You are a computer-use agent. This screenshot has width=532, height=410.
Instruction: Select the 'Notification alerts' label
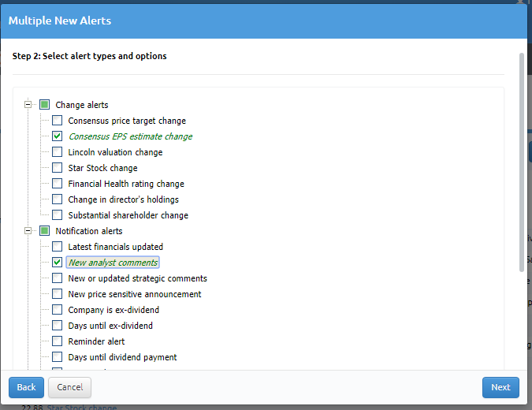click(89, 231)
